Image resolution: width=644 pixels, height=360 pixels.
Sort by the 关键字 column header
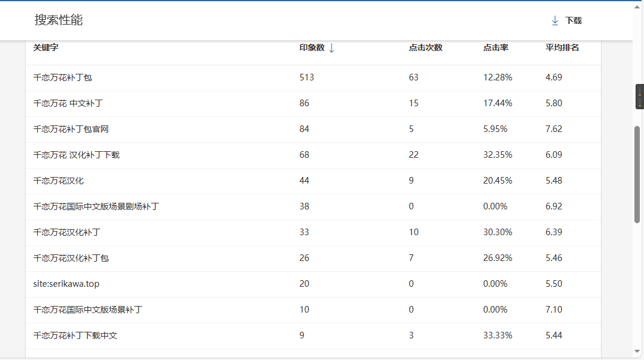point(46,47)
